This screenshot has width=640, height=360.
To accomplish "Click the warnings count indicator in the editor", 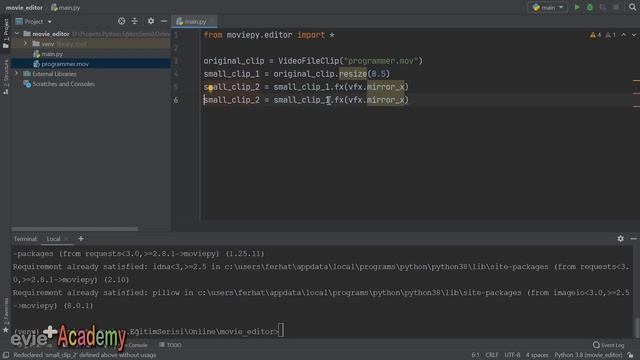I will pos(595,35).
